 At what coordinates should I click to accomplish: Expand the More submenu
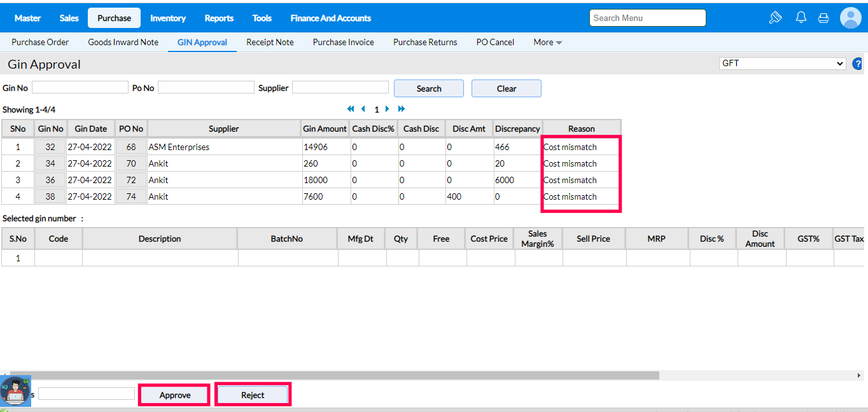tap(547, 42)
